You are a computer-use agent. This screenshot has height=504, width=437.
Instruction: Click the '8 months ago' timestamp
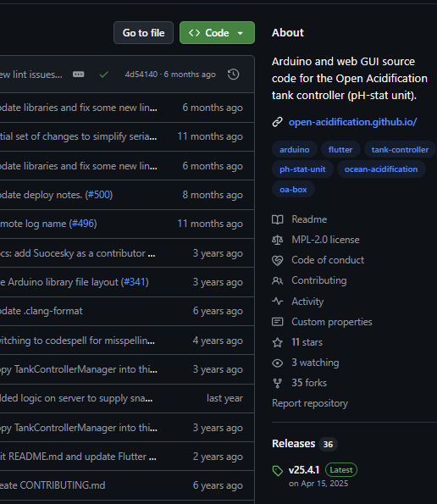[213, 195]
